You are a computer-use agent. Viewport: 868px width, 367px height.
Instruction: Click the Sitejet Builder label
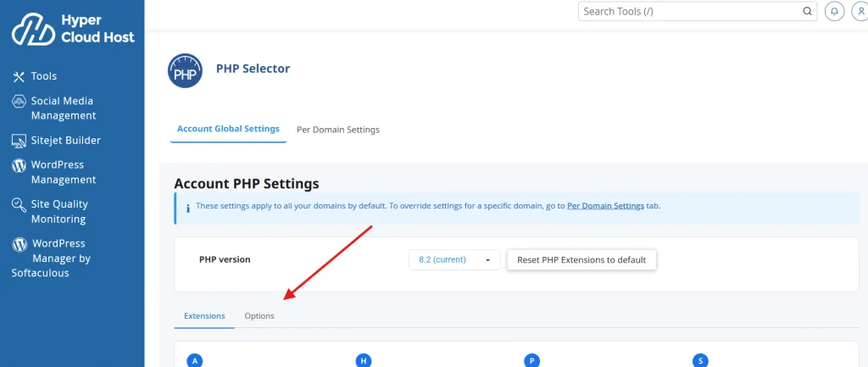[x=66, y=141]
